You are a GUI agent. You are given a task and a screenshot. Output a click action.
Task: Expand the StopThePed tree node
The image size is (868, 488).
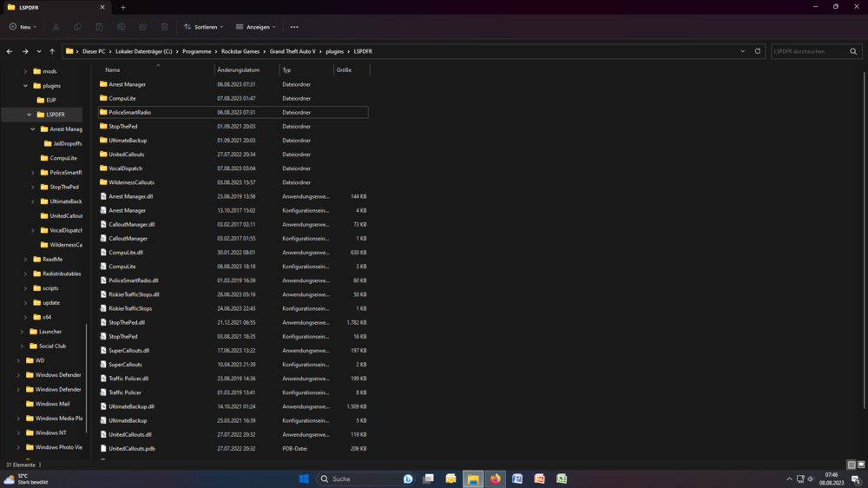(33, 187)
